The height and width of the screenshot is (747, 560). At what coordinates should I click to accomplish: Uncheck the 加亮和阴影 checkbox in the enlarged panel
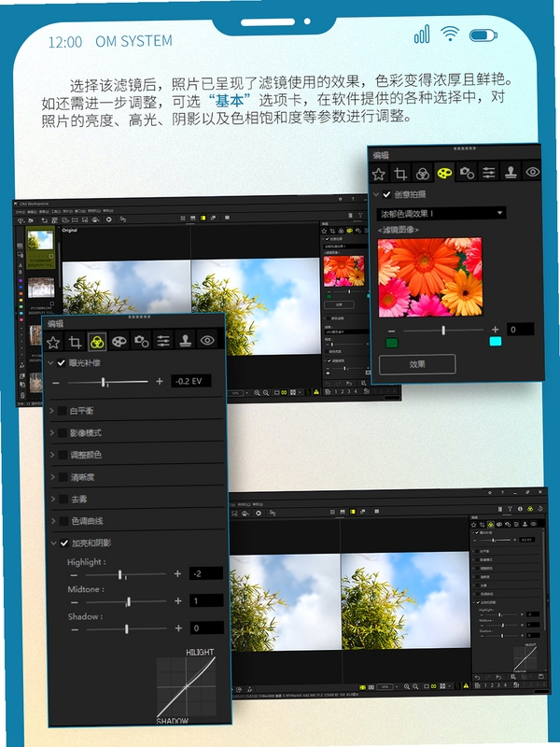(64, 543)
